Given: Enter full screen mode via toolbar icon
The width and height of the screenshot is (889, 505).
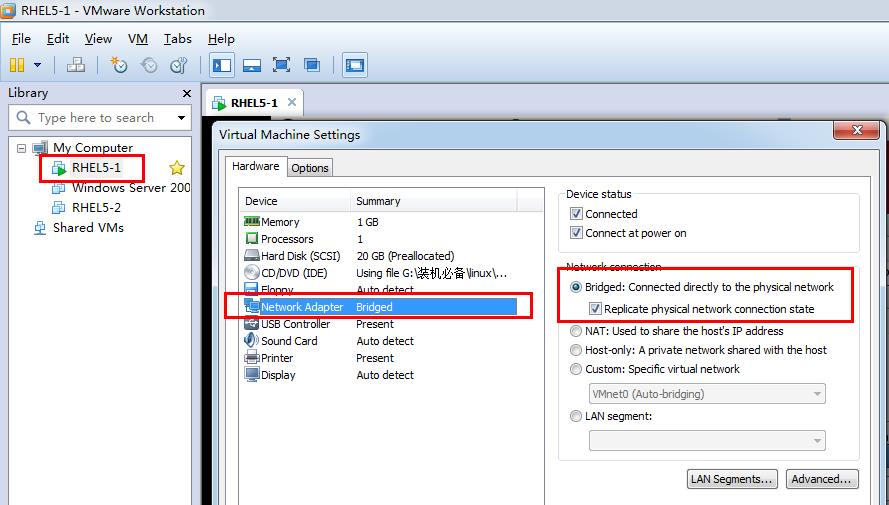Looking at the screenshot, I should click(282, 65).
